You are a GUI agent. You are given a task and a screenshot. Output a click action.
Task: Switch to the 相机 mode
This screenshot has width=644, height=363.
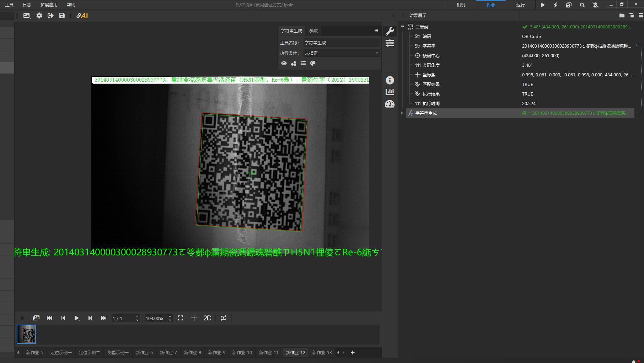coord(461,5)
